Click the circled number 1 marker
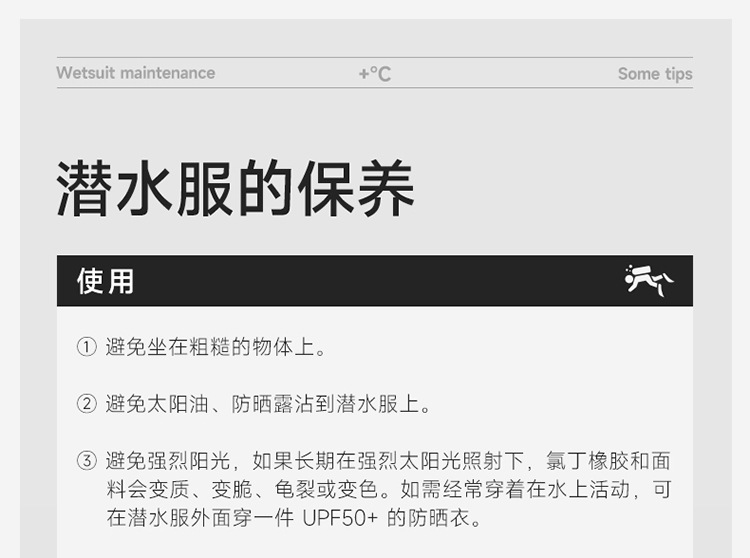Screen dimensions: 750x558 click(87, 347)
